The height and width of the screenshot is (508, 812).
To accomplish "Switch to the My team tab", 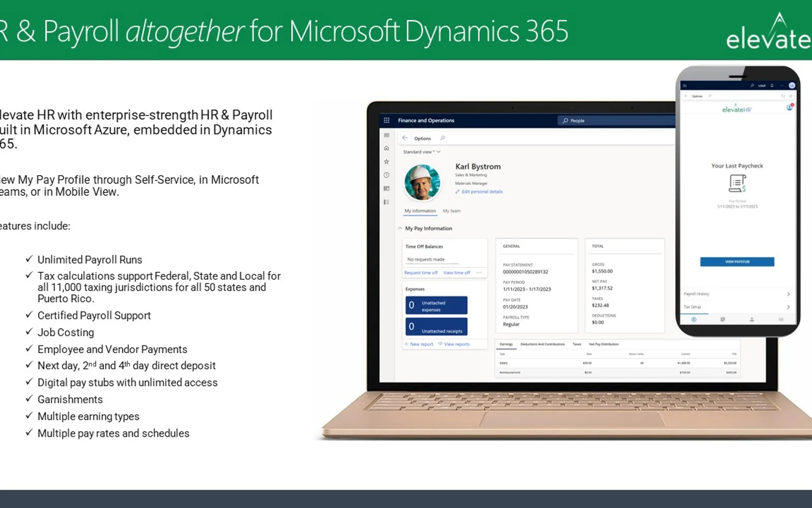I will click(x=452, y=211).
